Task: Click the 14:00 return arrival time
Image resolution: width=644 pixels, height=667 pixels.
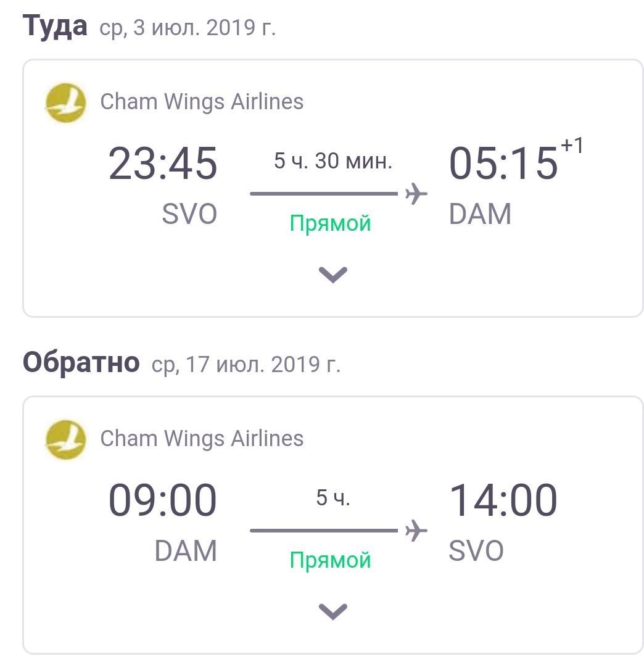Action: click(503, 501)
